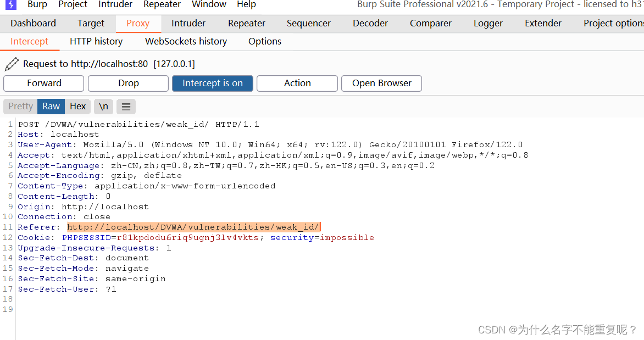Open the Logger tab
644x340 pixels.
[488, 24]
